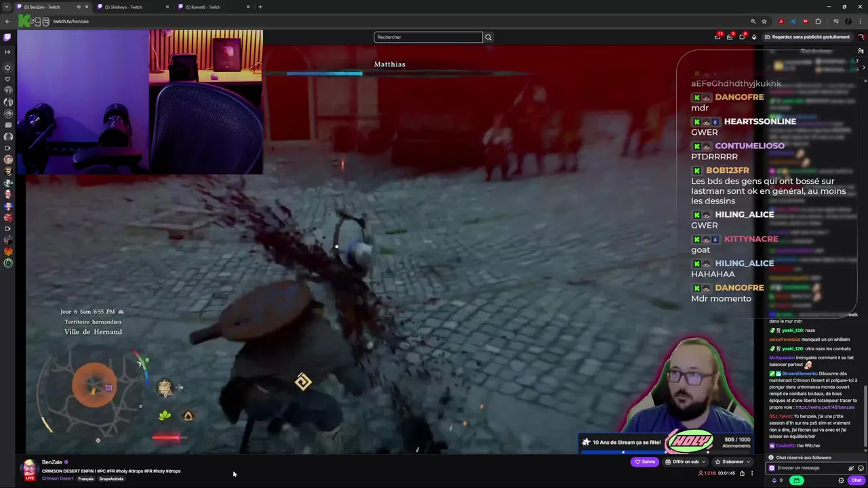Click the Français tag
Viewport: 868px width, 488px height.
pos(86,479)
